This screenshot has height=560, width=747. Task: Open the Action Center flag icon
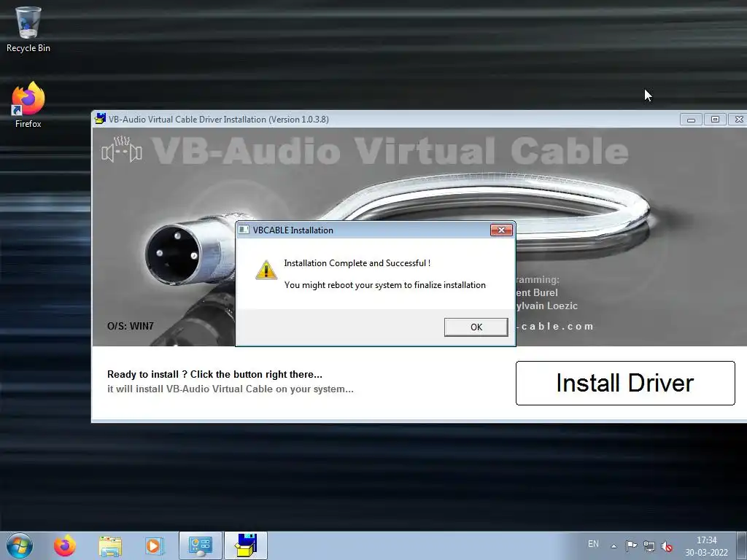click(x=631, y=545)
